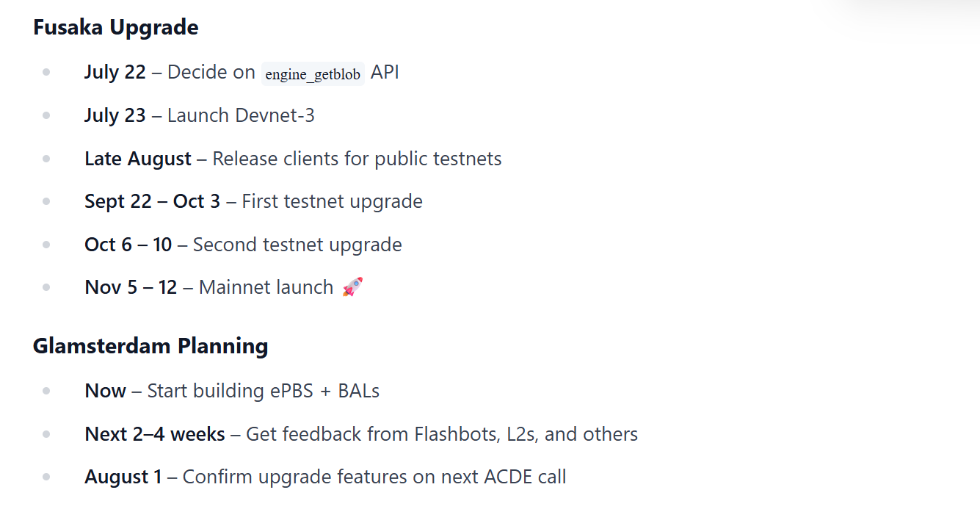Click the Oct 6 – 10 date range
Image resolution: width=980 pixels, height=512 pixels.
128,245
